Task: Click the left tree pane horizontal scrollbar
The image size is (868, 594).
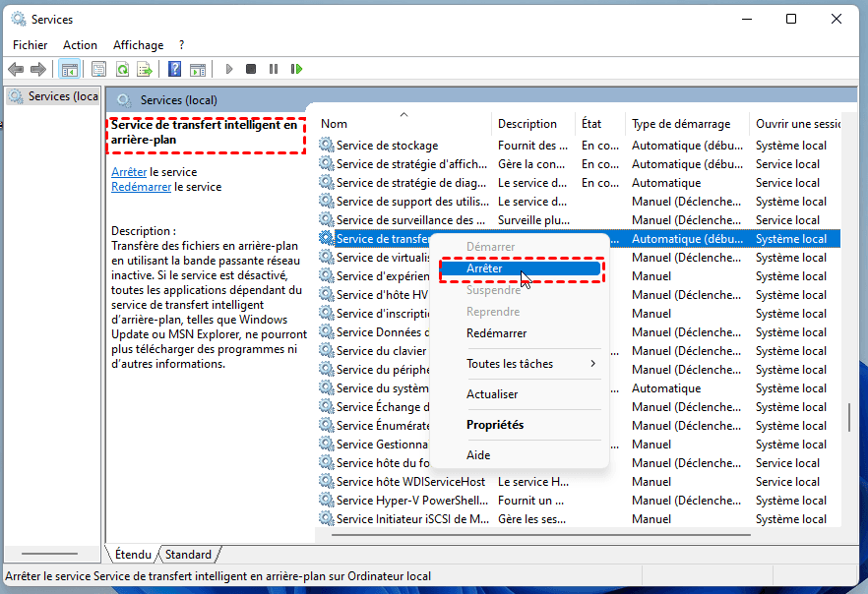Action: tap(49, 554)
